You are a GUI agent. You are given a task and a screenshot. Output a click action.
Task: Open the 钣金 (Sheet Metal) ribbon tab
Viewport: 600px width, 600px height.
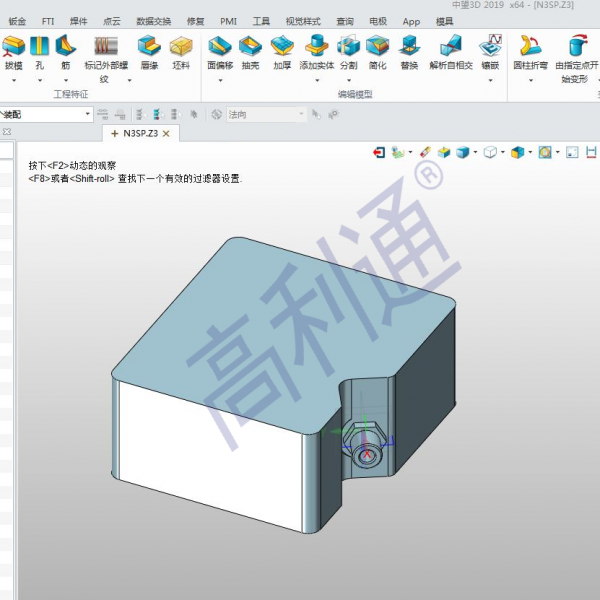(x=17, y=20)
